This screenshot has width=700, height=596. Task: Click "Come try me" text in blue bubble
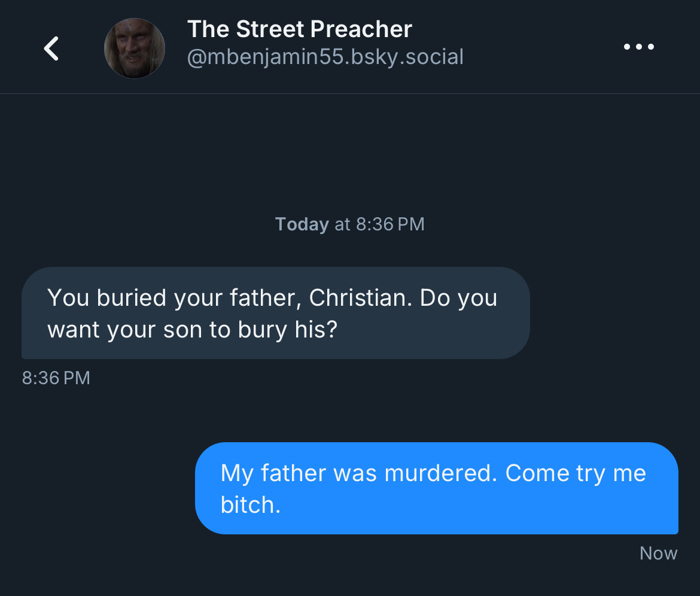(x=576, y=473)
